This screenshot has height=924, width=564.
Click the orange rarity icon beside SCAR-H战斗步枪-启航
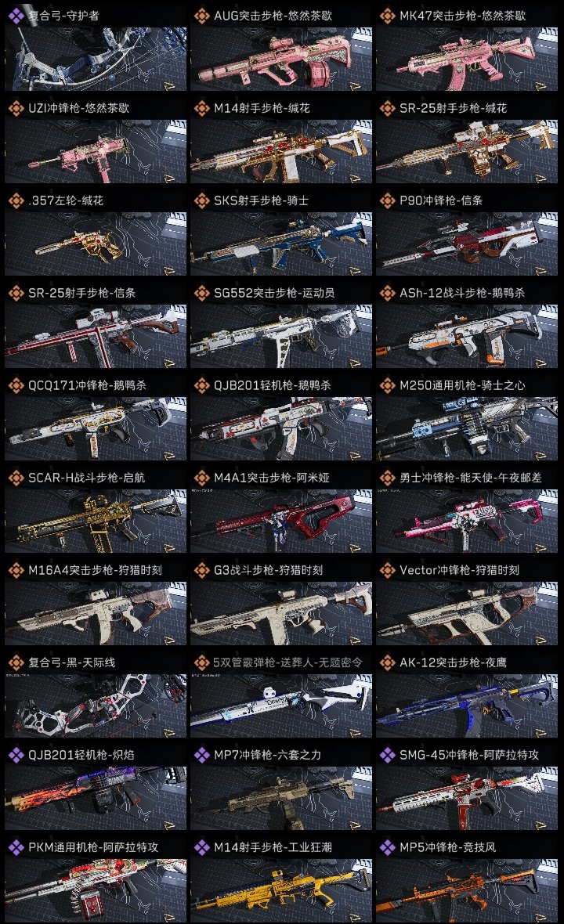(16, 478)
